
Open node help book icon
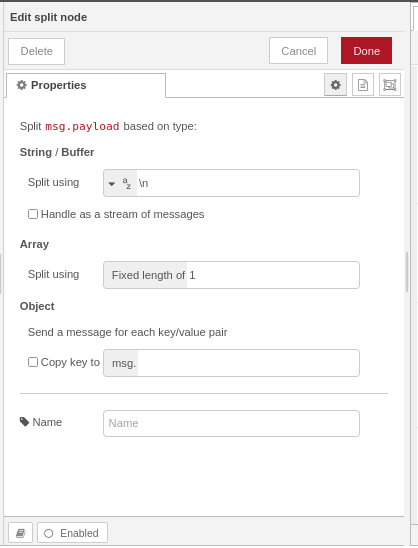[x=20, y=533]
